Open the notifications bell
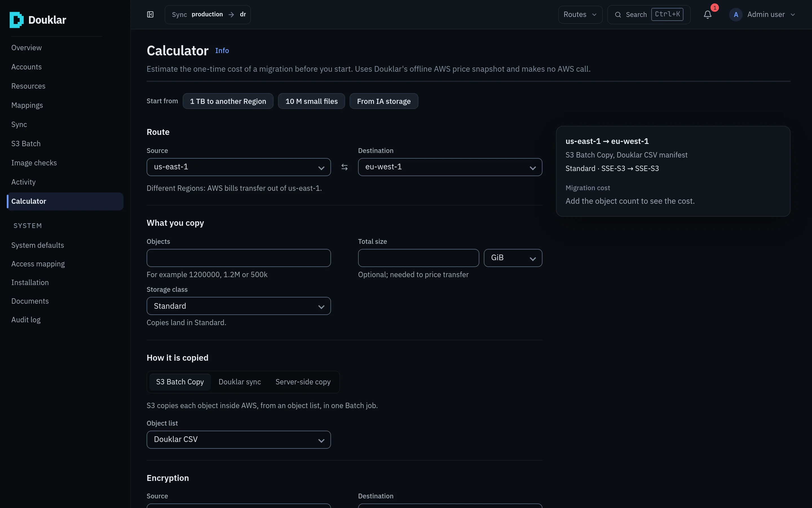This screenshot has width=812, height=508. coord(708,14)
